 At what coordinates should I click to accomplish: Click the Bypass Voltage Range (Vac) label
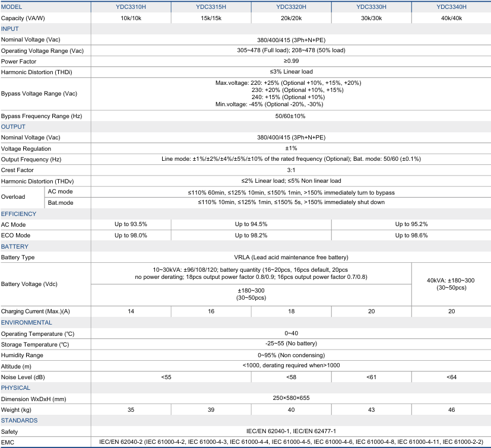click(x=39, y=93)
